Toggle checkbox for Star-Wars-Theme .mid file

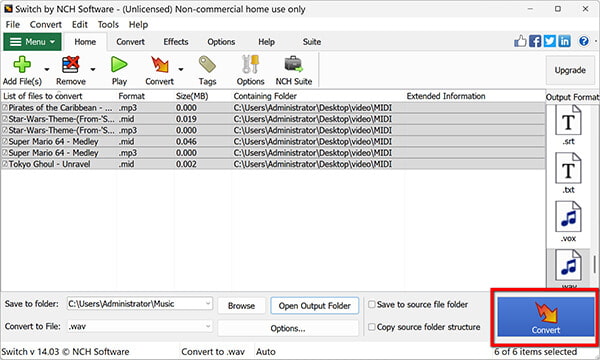tap(5, 119)
